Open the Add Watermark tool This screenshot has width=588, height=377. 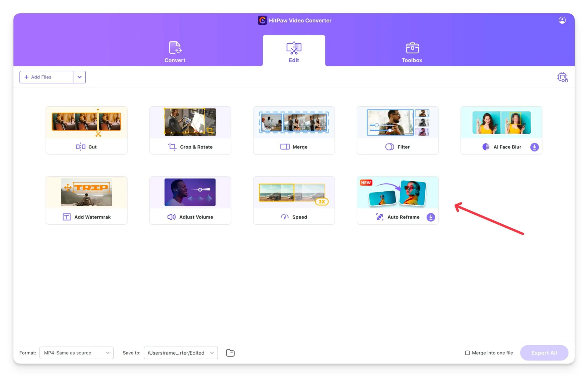coord(86,200)
